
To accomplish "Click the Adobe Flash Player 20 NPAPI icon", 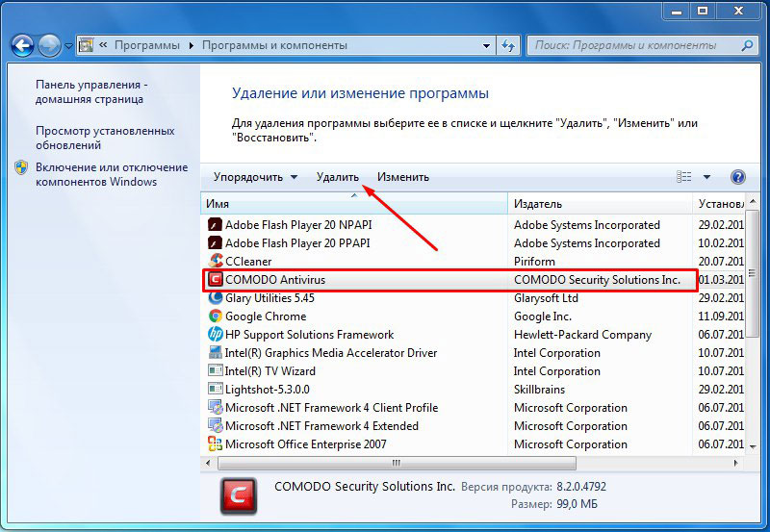I will pyautogui.click(x=216, y=224).
